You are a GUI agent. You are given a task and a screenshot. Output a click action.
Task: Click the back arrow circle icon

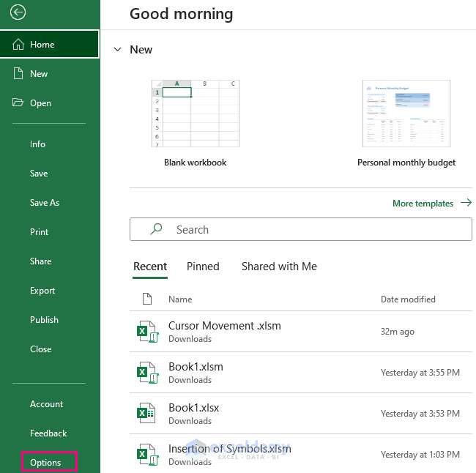click(19, 12)
